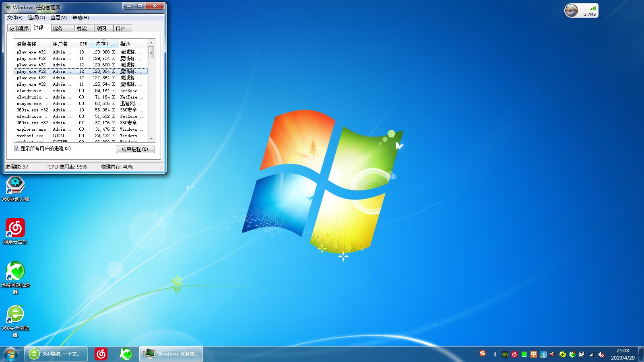Click the CPU 使用率: 99% status text
The height and width of the screenshot is (362, 644).
68,167
